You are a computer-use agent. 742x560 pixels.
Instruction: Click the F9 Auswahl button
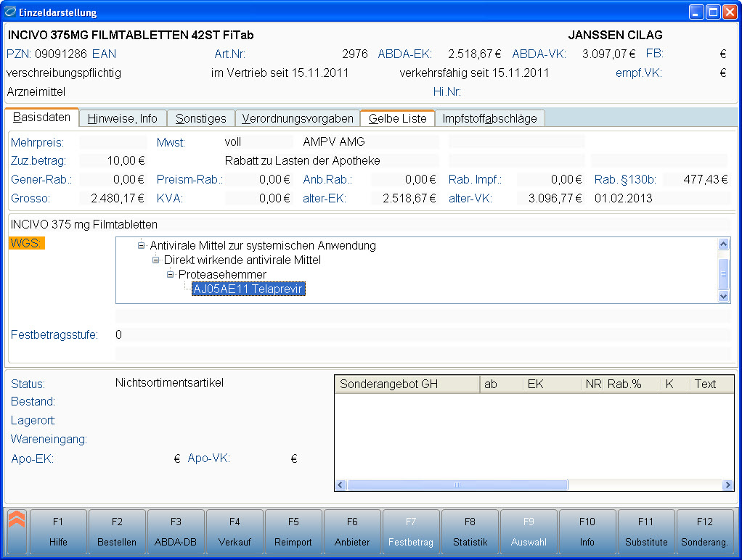click(529, 532)
